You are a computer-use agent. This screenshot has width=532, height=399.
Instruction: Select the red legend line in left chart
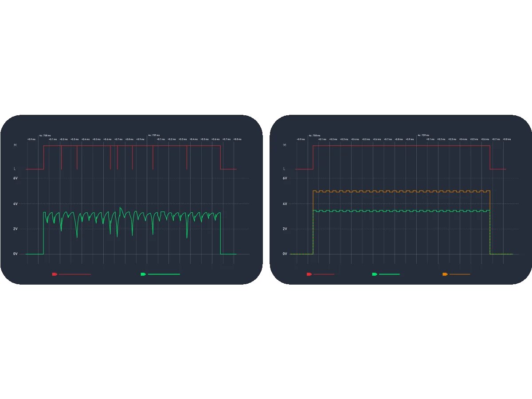click(x=74, y=274)
